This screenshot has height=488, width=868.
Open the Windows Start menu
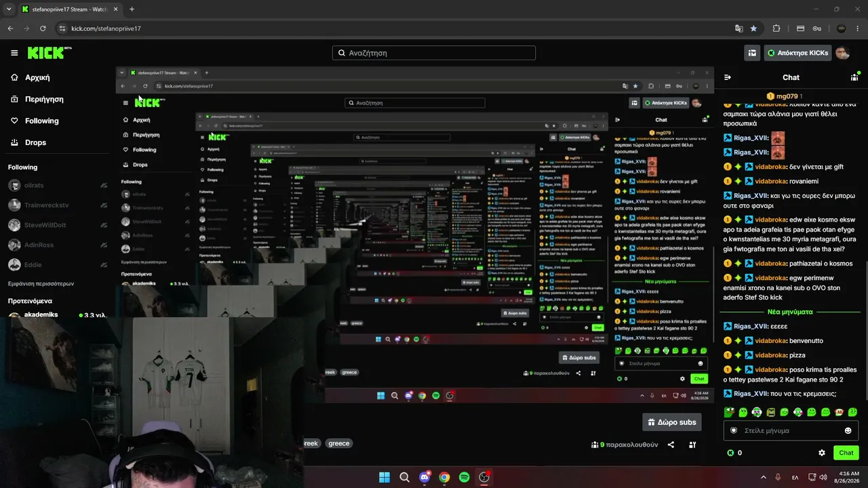point(384,477)
